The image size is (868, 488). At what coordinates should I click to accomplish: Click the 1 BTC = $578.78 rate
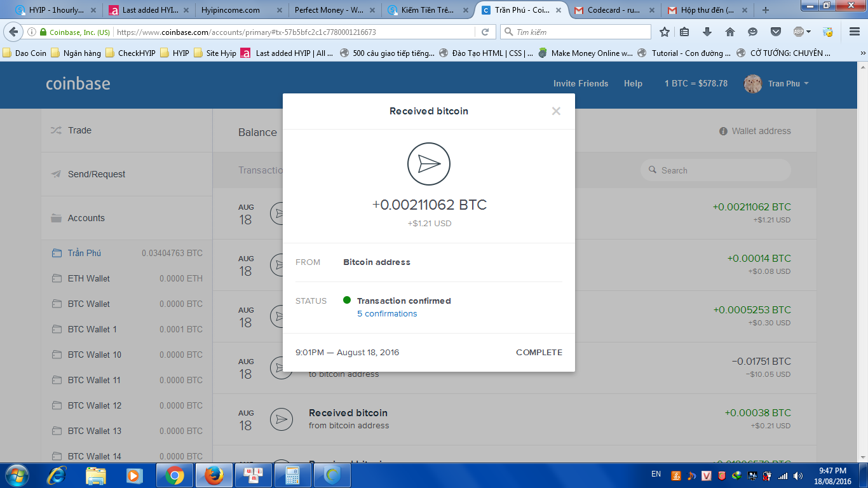(x=696, y=84)
